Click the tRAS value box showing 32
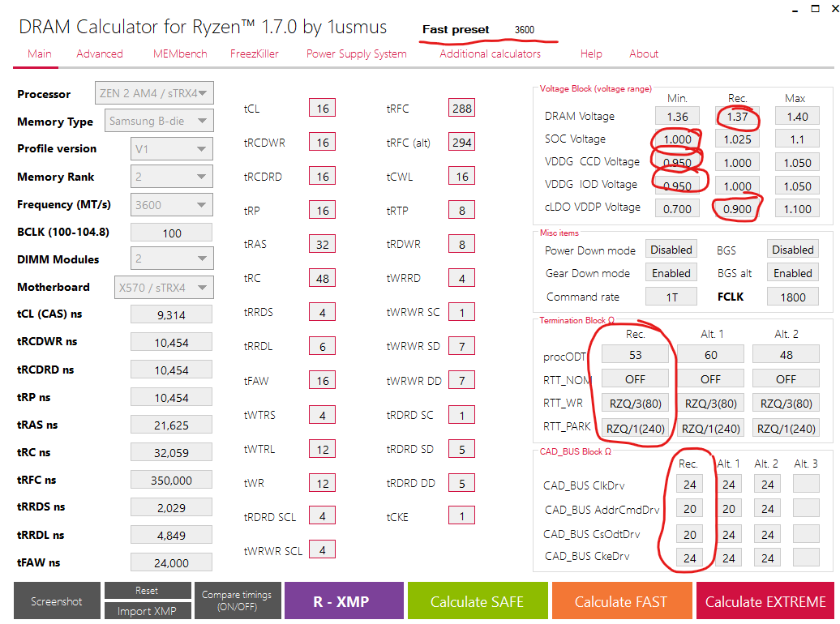840x624 pixels. click(323, 244)
